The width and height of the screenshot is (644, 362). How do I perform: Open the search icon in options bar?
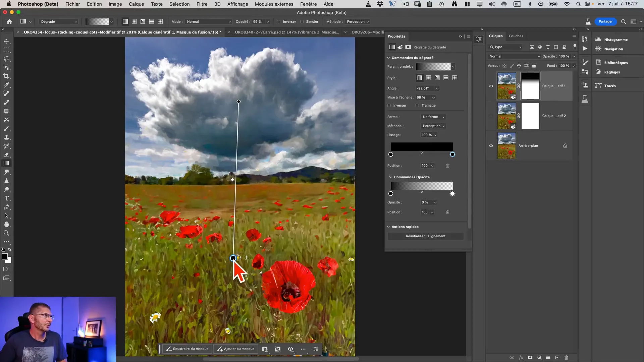click(x=624, y=21)
